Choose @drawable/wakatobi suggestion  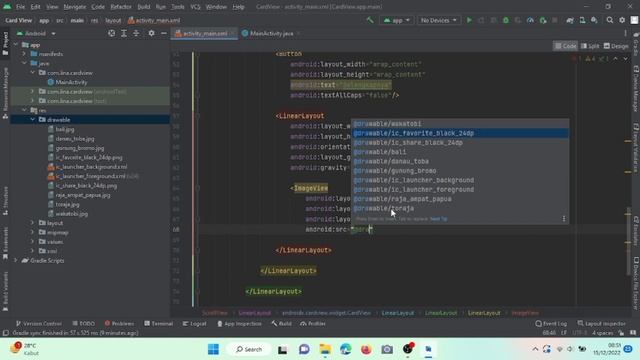(460, 124)
